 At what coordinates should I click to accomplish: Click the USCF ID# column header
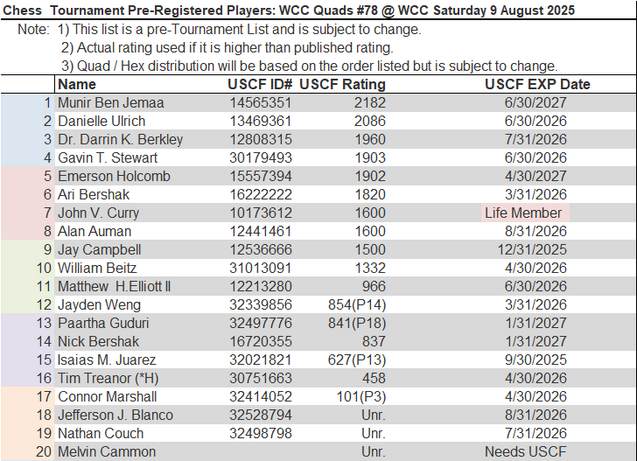(x=260, y=85)
